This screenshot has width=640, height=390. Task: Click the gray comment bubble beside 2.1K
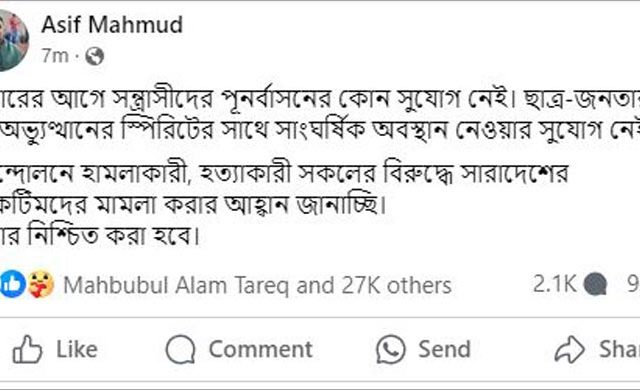[x=596, y=285]
